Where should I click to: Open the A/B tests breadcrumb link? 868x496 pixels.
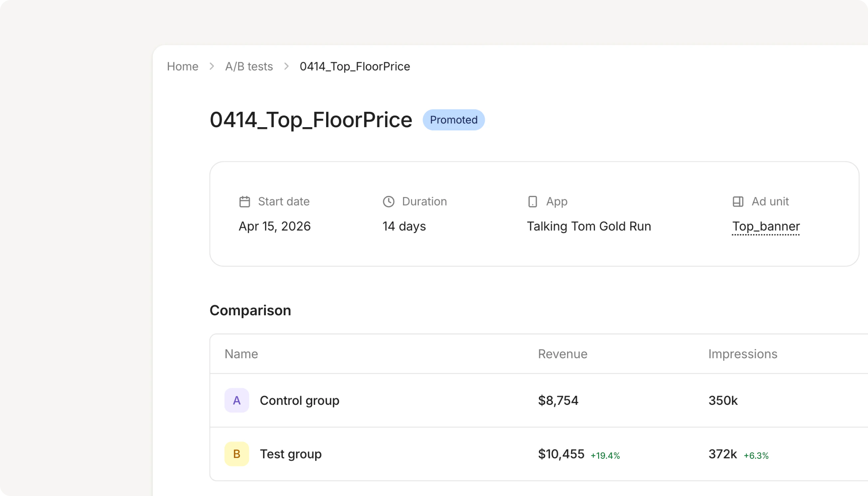point(249,66)
